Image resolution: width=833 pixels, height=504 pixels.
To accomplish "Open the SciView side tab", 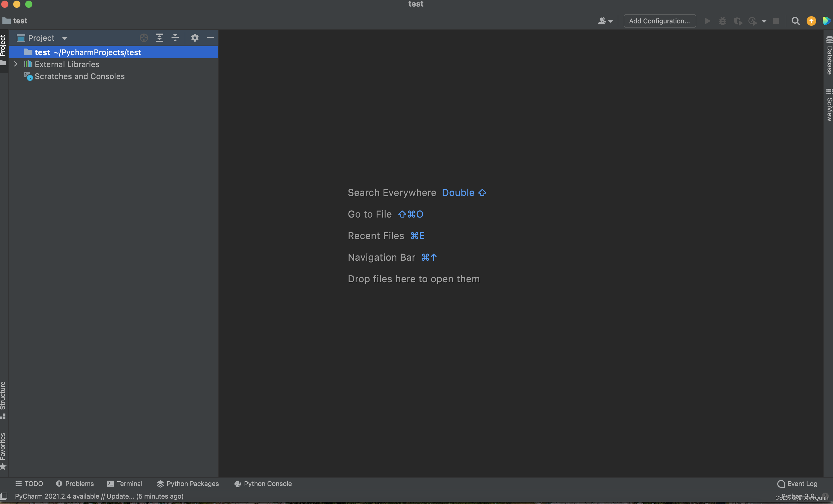I will (x=829, y=105).
